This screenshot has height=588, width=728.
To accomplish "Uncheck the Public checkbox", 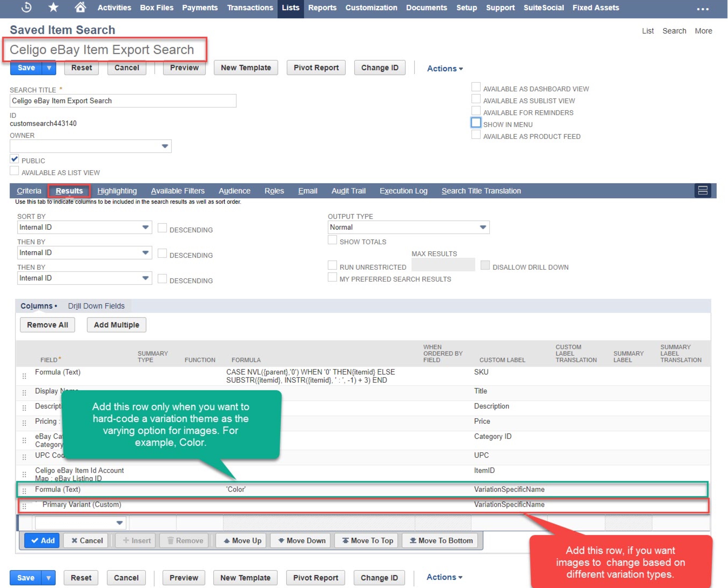I will click(14, 159).
